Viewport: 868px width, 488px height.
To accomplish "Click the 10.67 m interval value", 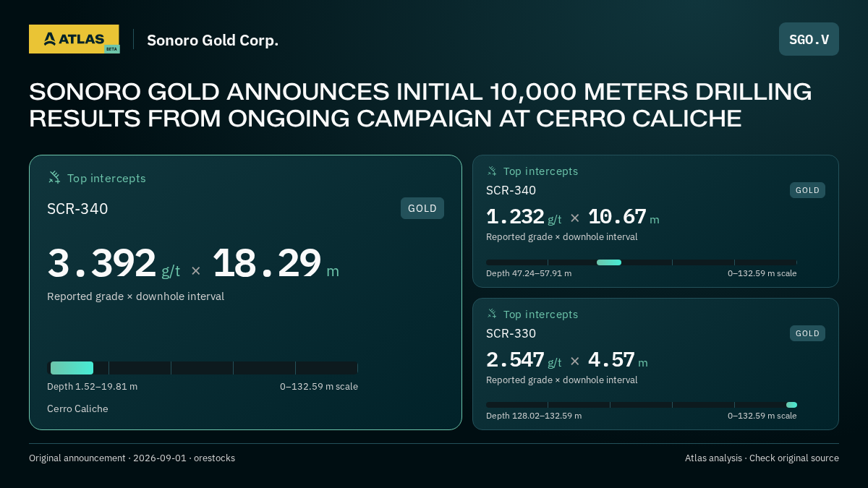I will [x=624, y=217].
